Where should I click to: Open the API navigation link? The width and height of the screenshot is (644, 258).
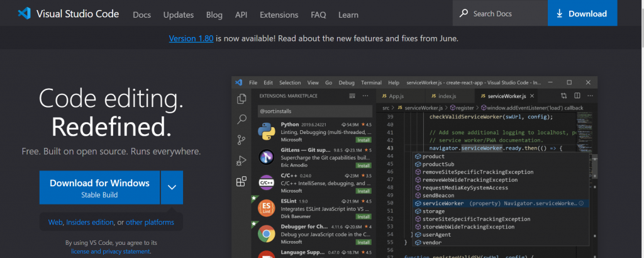[x=241, y=15]
